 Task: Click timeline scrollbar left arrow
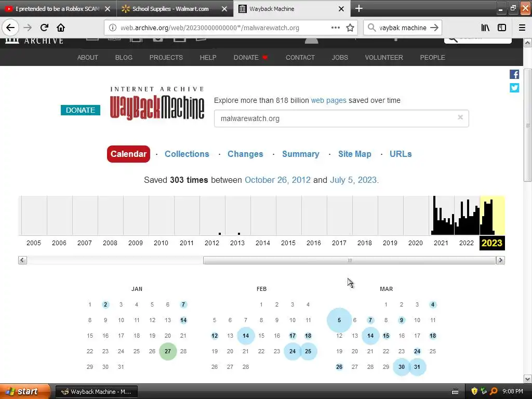(22, 260)
